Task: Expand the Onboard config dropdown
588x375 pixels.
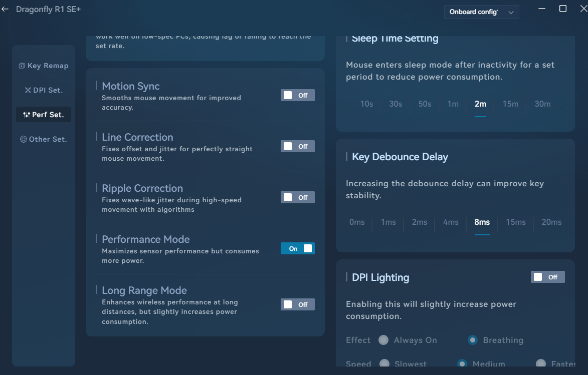Action: [x=481, y=12]
